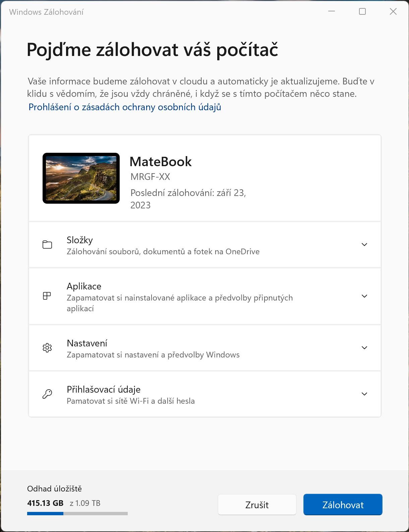Click the Složky folder icon

point(47,245)
